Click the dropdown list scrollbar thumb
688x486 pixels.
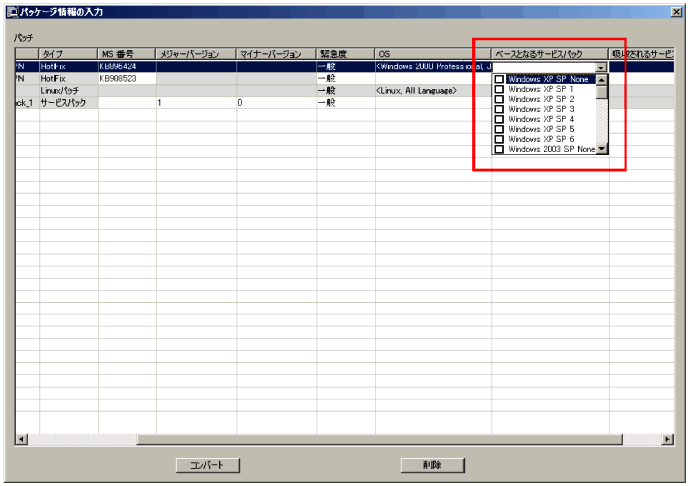click(x=602, y=92)
